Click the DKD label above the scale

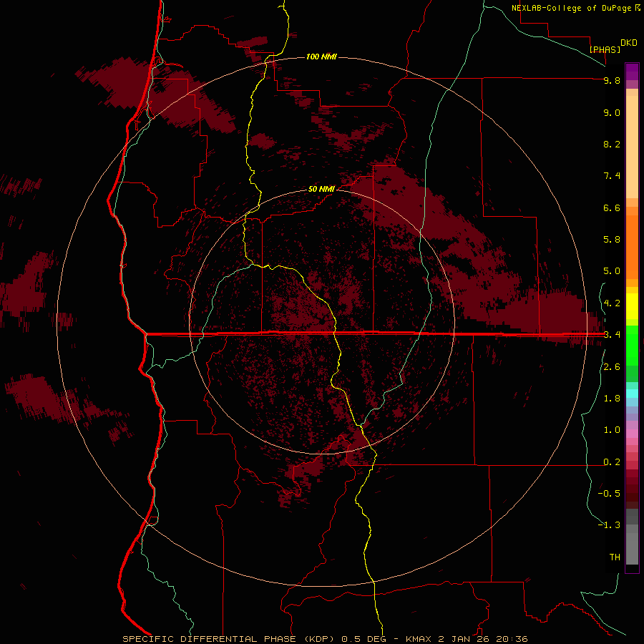click(629, 43)
